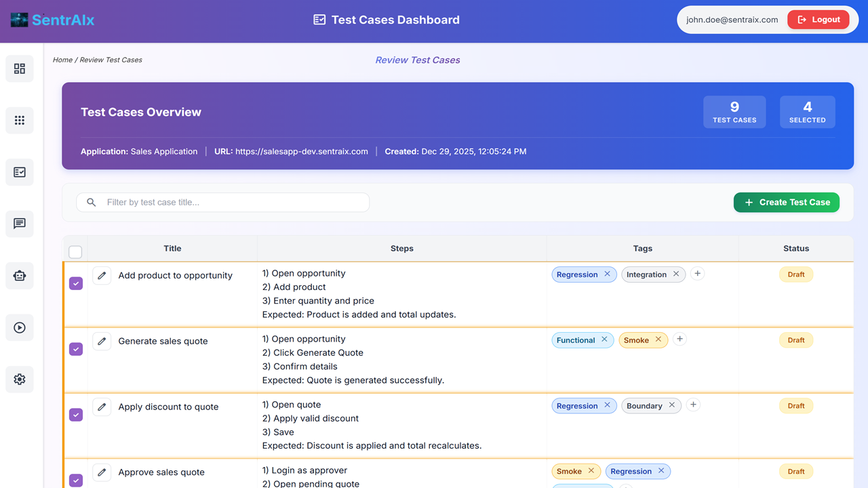This screenshot has width=868, height=488.
Task: Click 'Approve sales quote' title text
Action: [161, 472]
